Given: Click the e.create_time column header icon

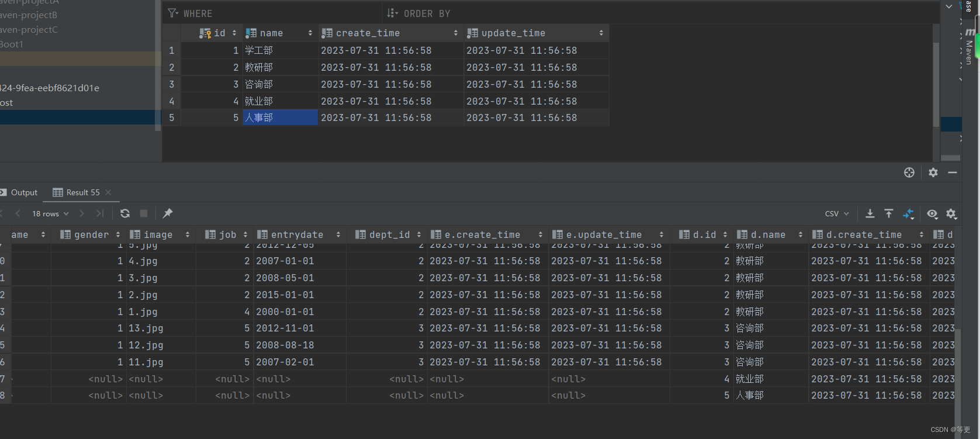Looking at the screenshot, I should (x=436, y=234).
